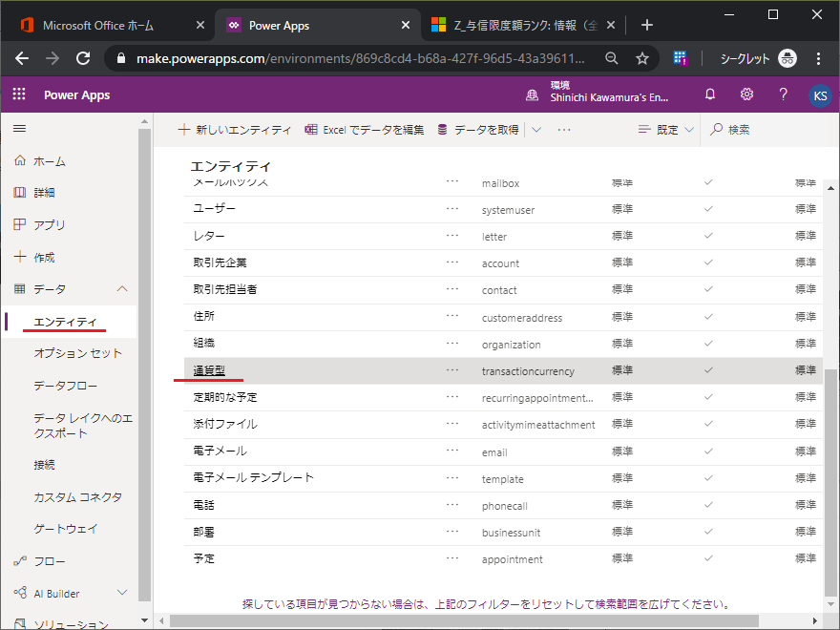The height and width of the screenshot is (630, 840).
Task: Open more options for the 取引先企業 row
Action: point(452,262)
